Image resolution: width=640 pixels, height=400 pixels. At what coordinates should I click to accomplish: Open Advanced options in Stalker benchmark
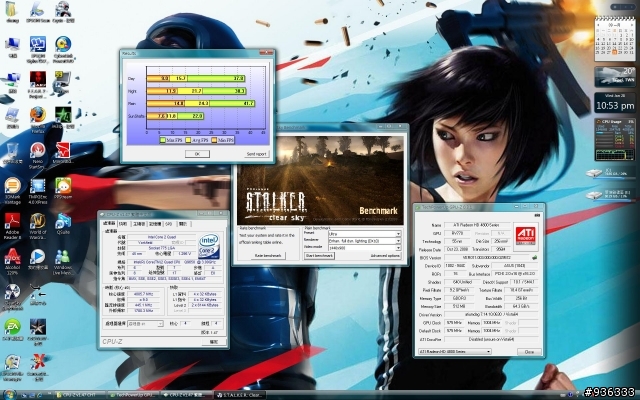(x=385, y=256)
